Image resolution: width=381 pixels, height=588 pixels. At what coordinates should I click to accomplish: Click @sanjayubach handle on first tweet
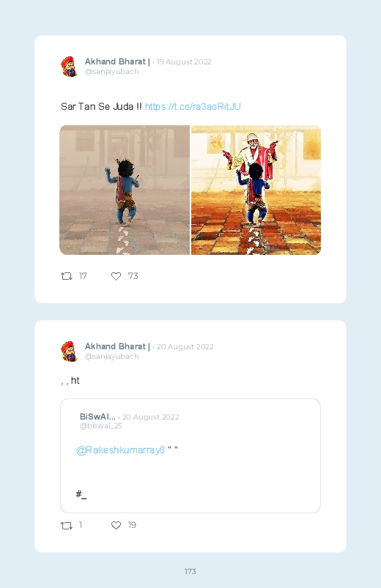(112, 71)
